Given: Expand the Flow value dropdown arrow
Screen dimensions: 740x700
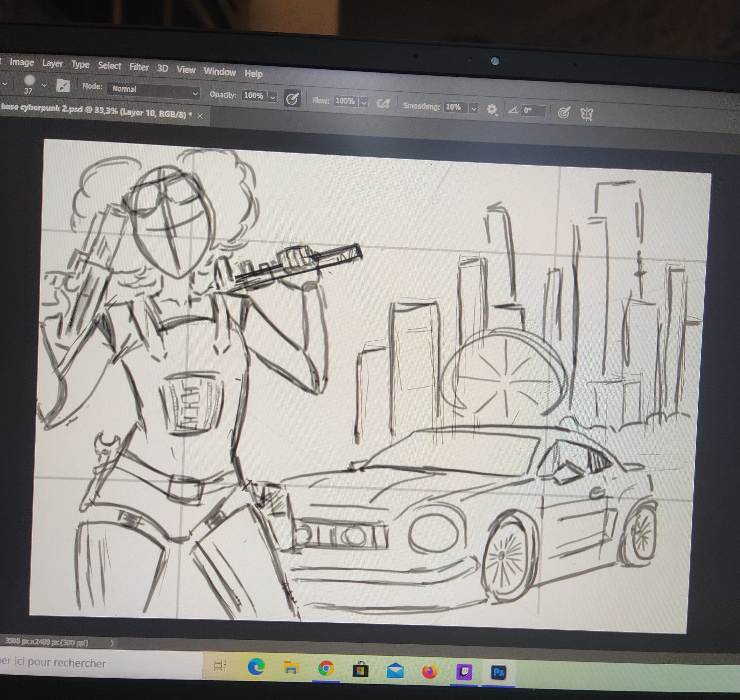Looking at the screenshot, I should click(364, 102).
